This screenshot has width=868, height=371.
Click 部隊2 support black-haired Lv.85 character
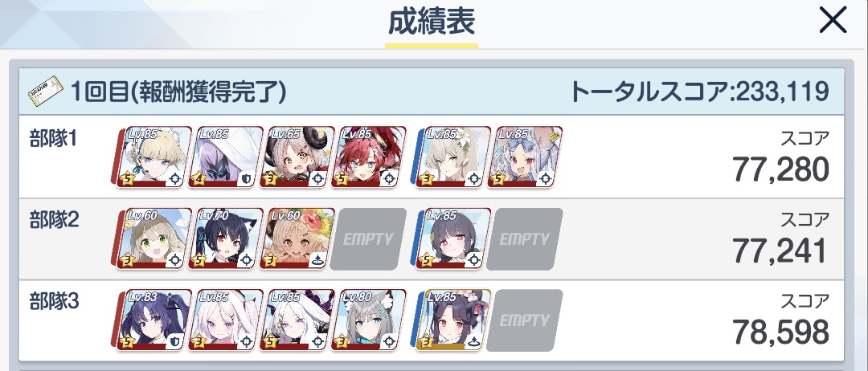452,238
